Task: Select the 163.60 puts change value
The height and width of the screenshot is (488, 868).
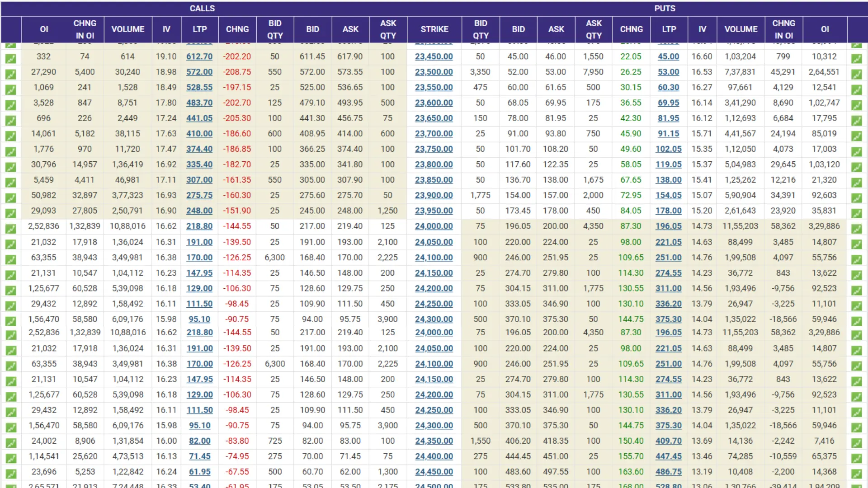Action: click(x=631, y=471)
